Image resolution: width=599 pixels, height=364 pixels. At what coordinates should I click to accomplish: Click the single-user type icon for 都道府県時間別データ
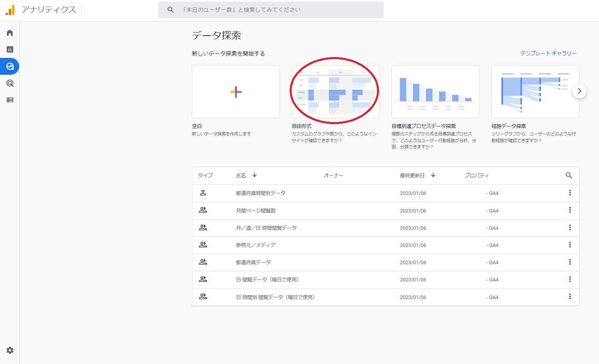[203, 193]
